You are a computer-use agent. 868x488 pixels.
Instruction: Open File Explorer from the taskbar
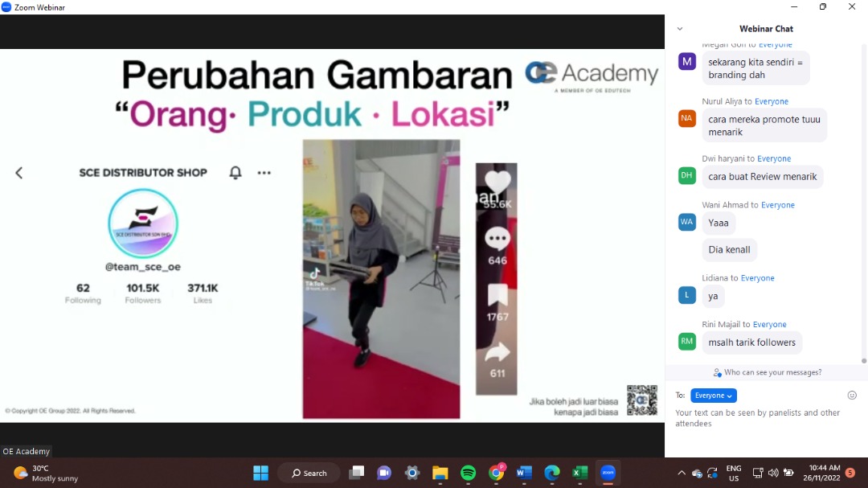coord(440,473)
